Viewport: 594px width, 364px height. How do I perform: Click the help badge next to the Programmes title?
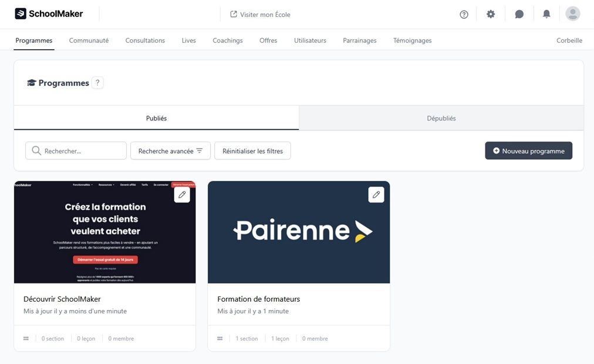97,82
